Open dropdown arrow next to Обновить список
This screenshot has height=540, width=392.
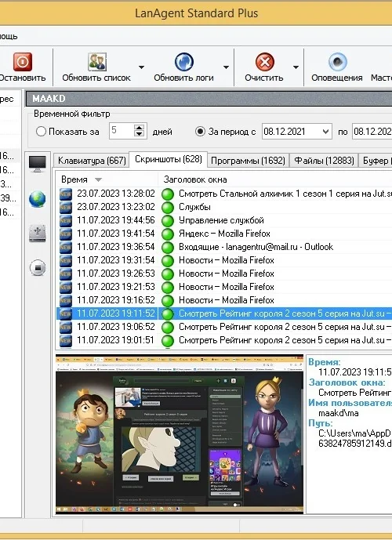click(x=141, y=67)
